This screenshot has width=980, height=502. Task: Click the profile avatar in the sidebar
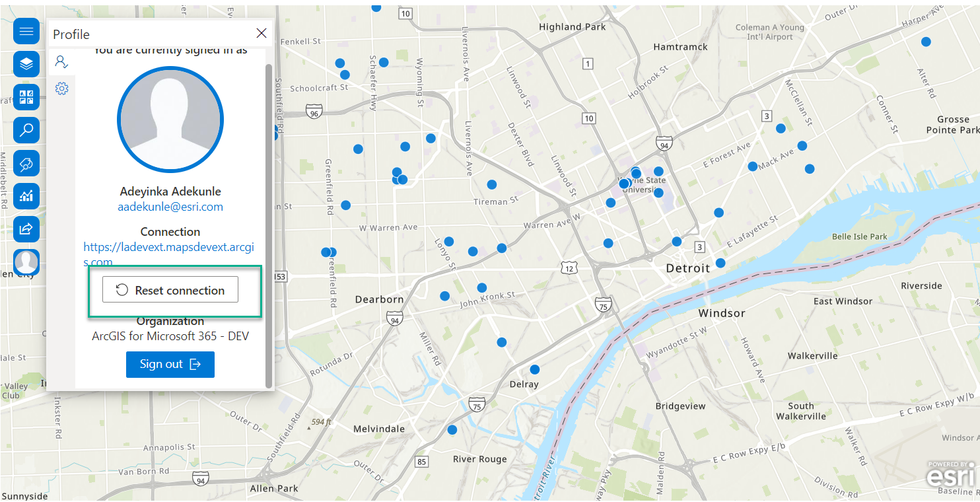(x=26, y=262)
